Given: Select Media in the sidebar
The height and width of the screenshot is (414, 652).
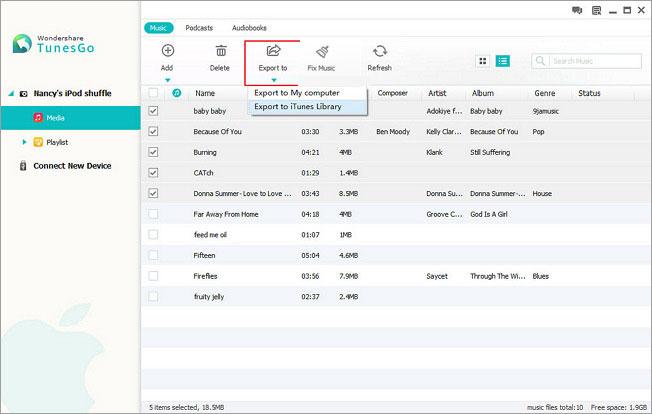Looking at the screenshot, I should 56,117.
